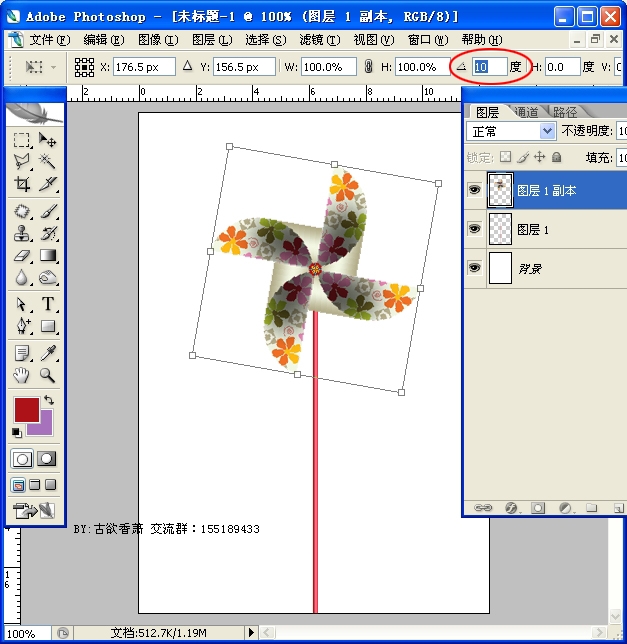Select the Move tool

click(x=48, y=140)
